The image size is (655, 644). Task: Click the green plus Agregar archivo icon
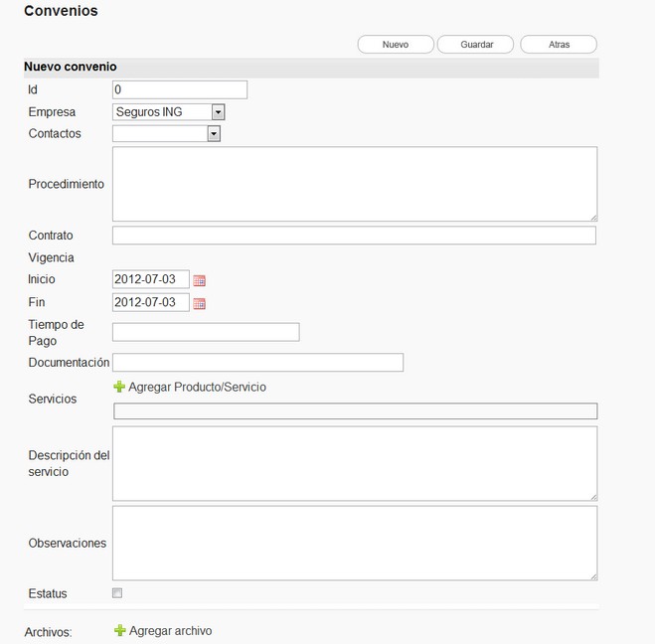point(119,630)
